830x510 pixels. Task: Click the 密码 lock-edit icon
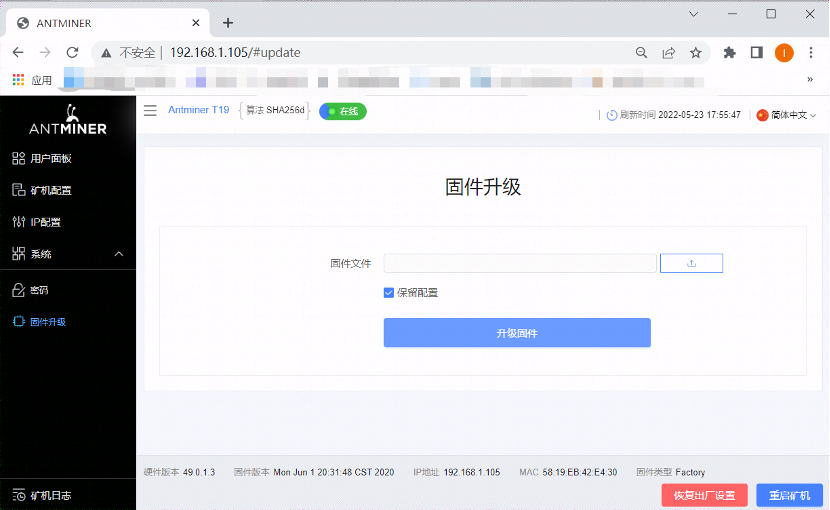(19, 290)
